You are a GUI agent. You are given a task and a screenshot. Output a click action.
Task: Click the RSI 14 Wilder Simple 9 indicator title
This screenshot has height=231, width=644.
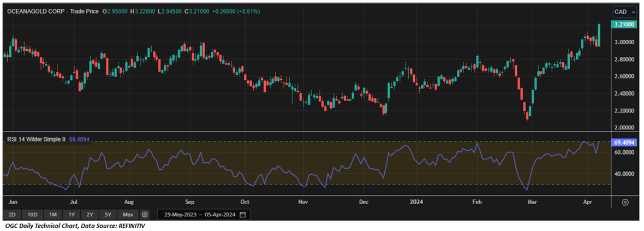[35, 140]
